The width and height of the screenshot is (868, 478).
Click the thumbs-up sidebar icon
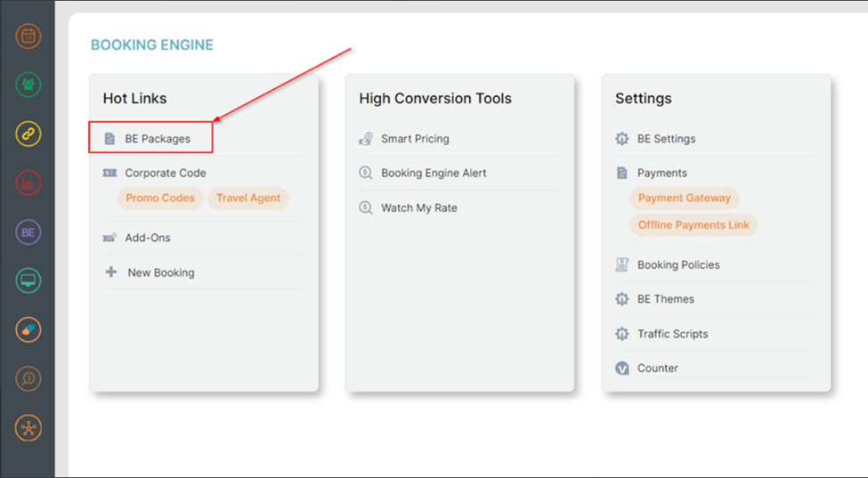point(28,329)
